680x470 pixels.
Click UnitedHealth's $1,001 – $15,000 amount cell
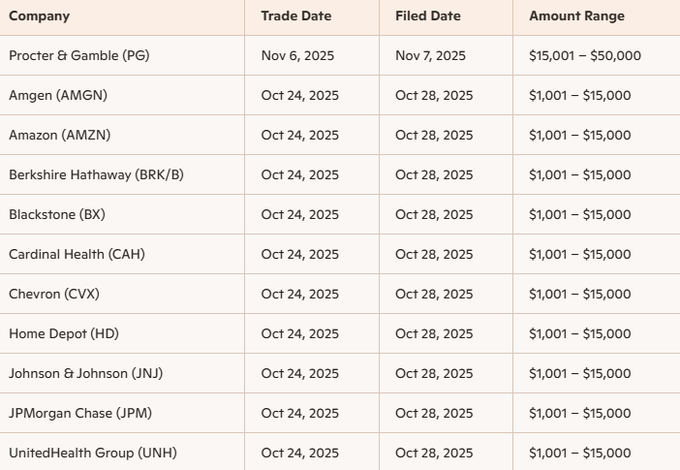tap(580, 452)
